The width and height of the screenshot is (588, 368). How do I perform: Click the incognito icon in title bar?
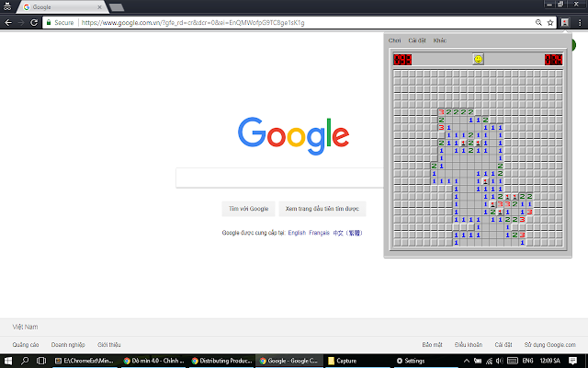[7, 6]
